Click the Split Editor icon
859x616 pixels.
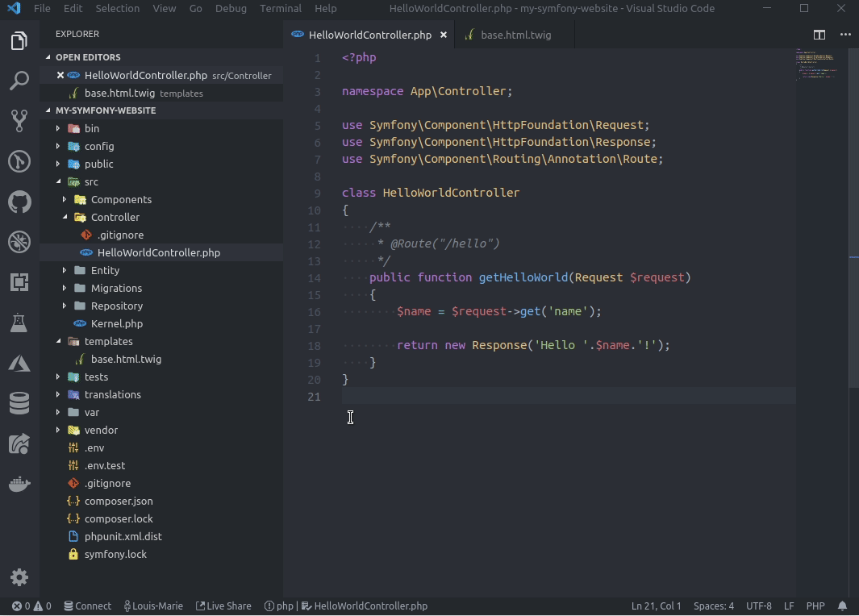tap(819, 35)
